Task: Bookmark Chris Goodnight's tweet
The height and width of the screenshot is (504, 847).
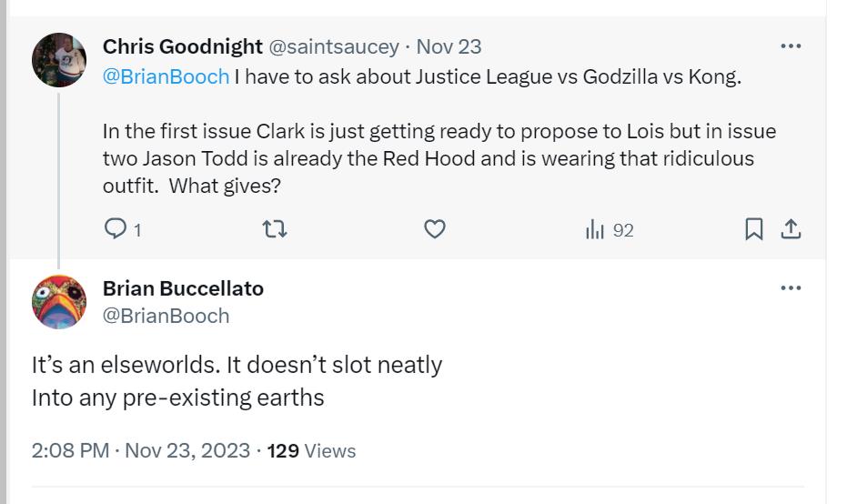Action: click(753, 229)
